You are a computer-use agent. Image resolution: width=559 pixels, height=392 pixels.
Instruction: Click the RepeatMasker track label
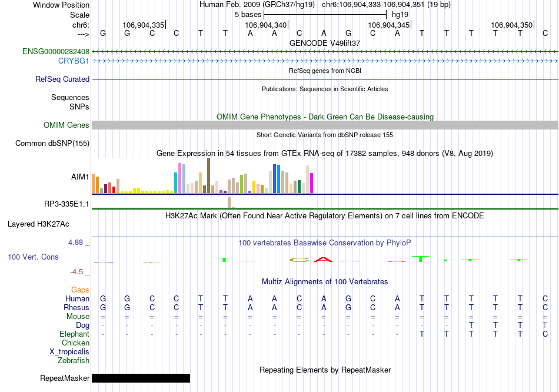[65, 378]
